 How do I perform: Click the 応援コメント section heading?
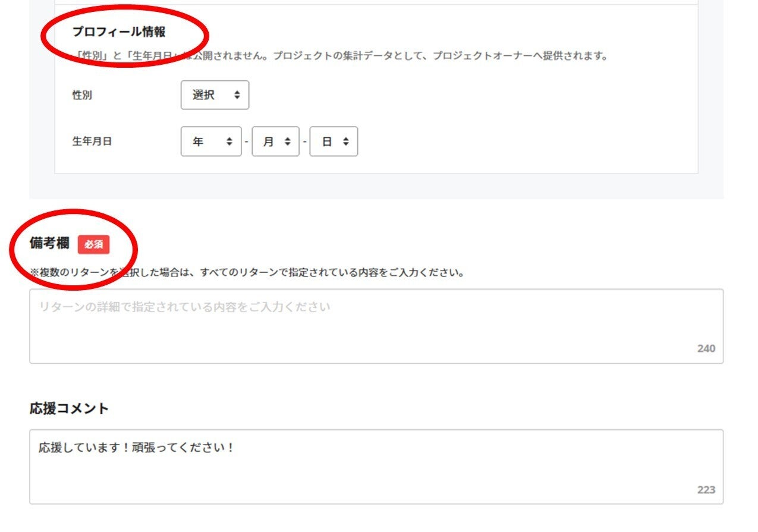tap(69, 408)
